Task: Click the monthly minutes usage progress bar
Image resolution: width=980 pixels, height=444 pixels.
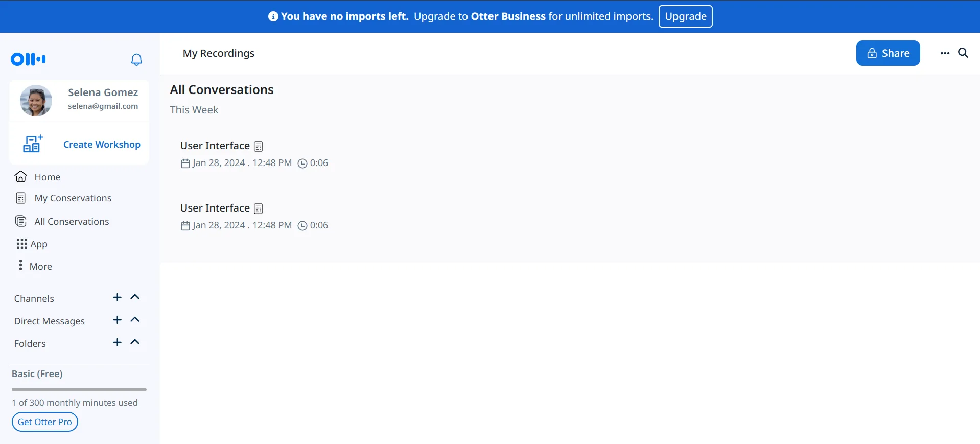Action: (x=79, y=389)
